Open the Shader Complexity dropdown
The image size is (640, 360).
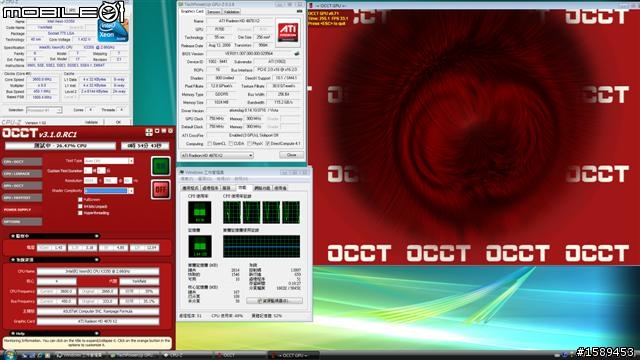pyautogui.click(x=109, y=191)
